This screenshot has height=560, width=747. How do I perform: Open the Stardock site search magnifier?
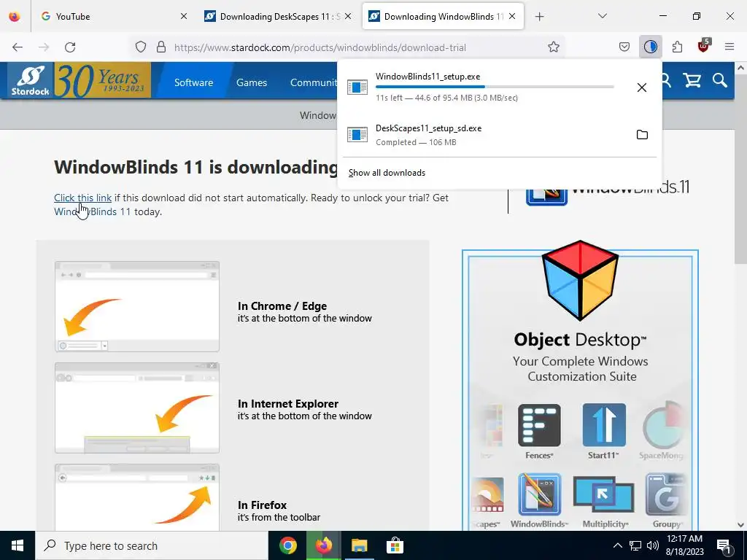coord(720,80)
